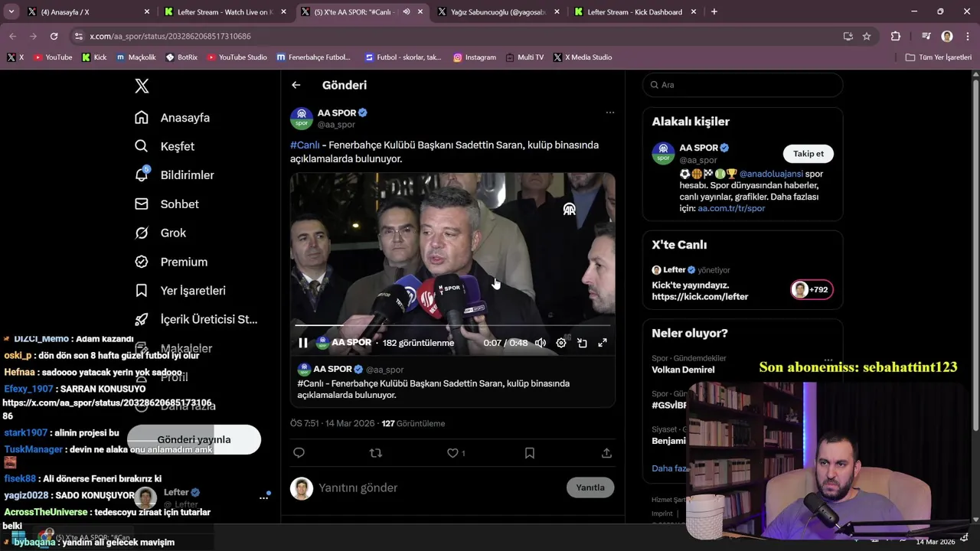Open the BotRix bookmark
This screenshot has width=980, height=551.
[x=181, y=57]
